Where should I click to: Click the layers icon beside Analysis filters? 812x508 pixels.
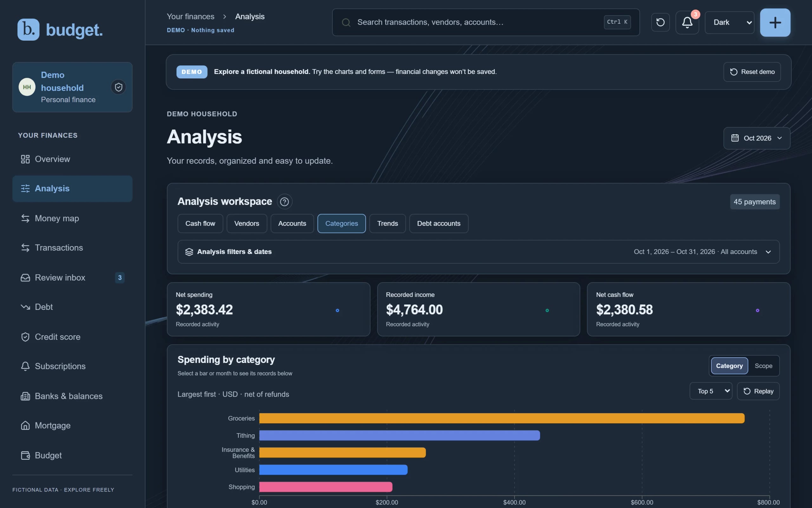pos(189,252)
